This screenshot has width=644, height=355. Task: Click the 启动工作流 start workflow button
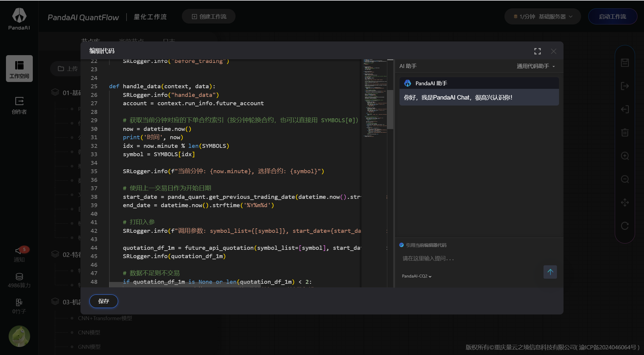(613, 17)
